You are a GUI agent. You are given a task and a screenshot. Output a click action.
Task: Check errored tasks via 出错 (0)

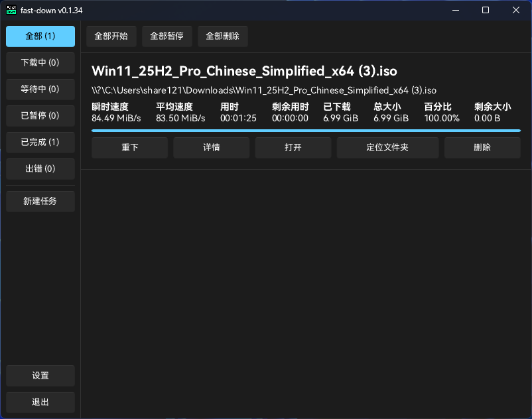coord(40,168)
